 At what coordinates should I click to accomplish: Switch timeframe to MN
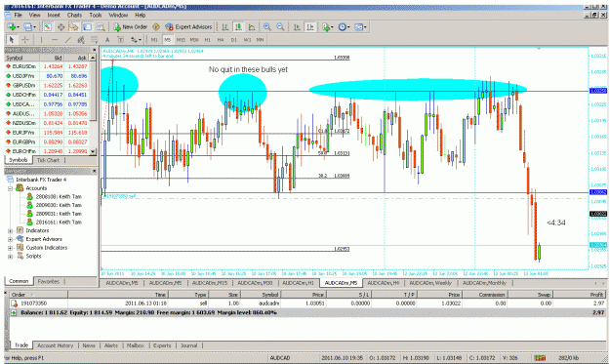[x=260, y=40]
